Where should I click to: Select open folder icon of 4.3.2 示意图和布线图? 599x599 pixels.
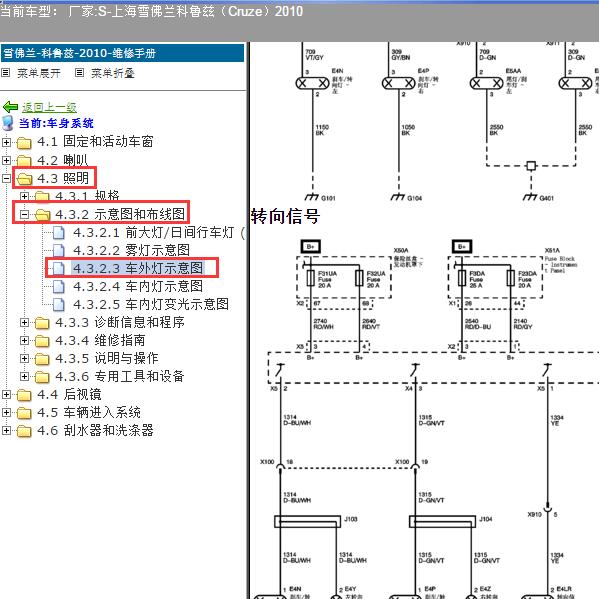pos(42,215)
